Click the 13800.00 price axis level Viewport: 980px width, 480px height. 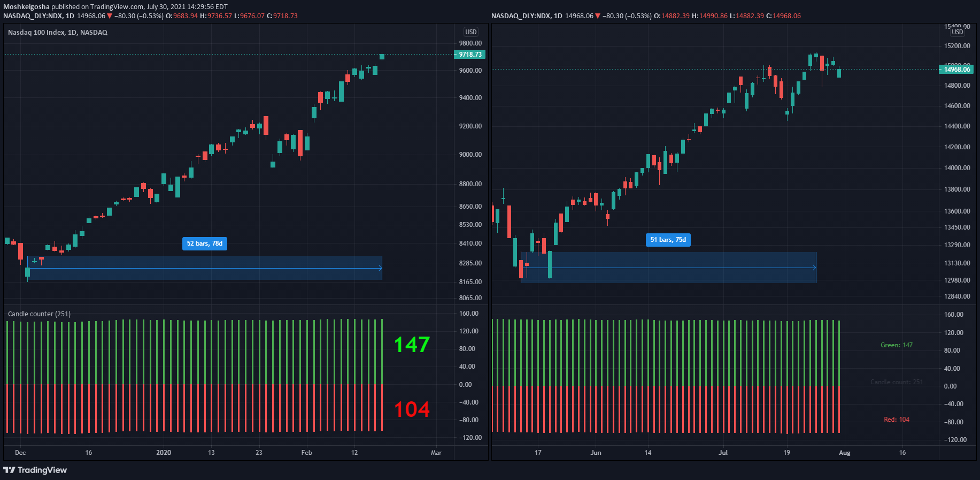(957, 189)
